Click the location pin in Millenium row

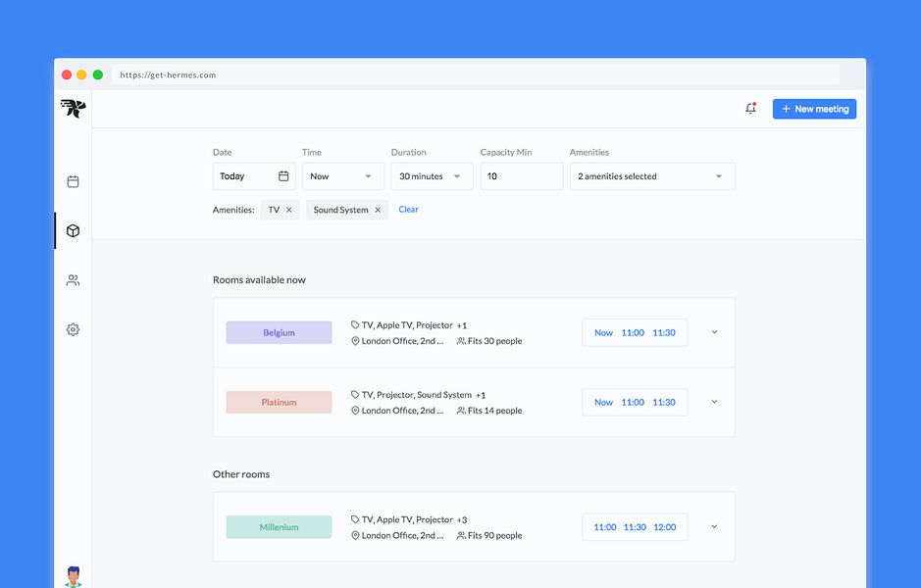coord(355,536)
